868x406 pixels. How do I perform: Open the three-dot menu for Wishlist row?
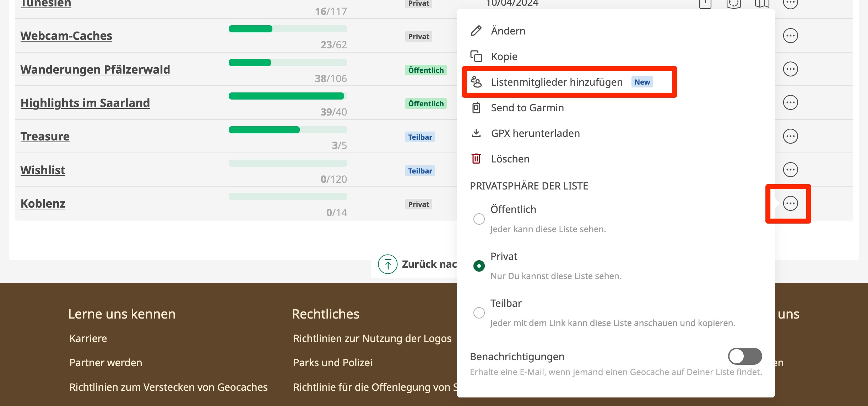coord(790,170)
